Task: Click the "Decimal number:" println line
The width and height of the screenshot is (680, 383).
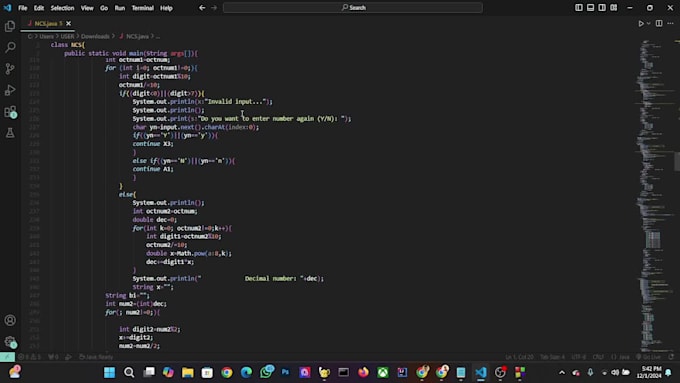Action: (228, 278)
